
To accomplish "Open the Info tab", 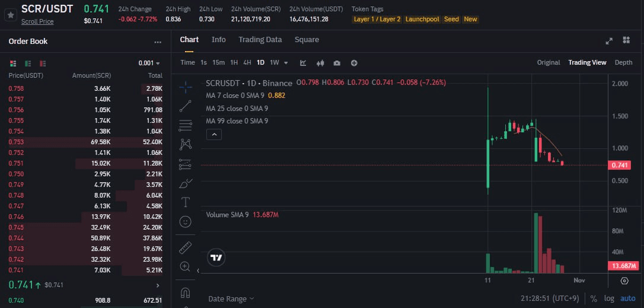I will [x=218, y=40].
